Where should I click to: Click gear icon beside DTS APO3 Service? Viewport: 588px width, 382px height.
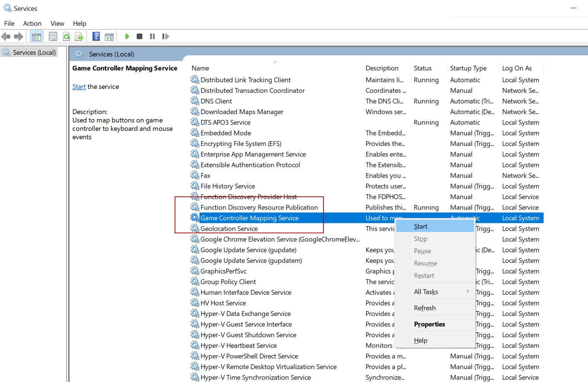[195, 122]
